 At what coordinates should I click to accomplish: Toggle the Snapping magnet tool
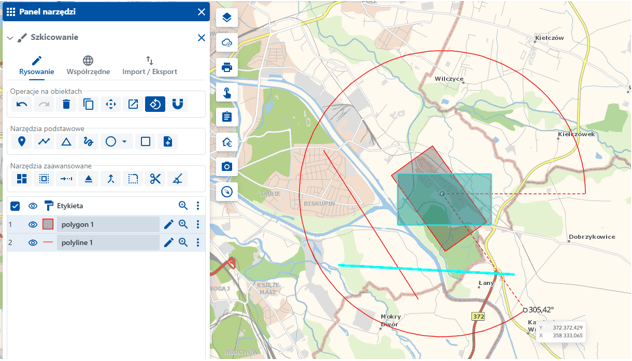tap(178, 104)
